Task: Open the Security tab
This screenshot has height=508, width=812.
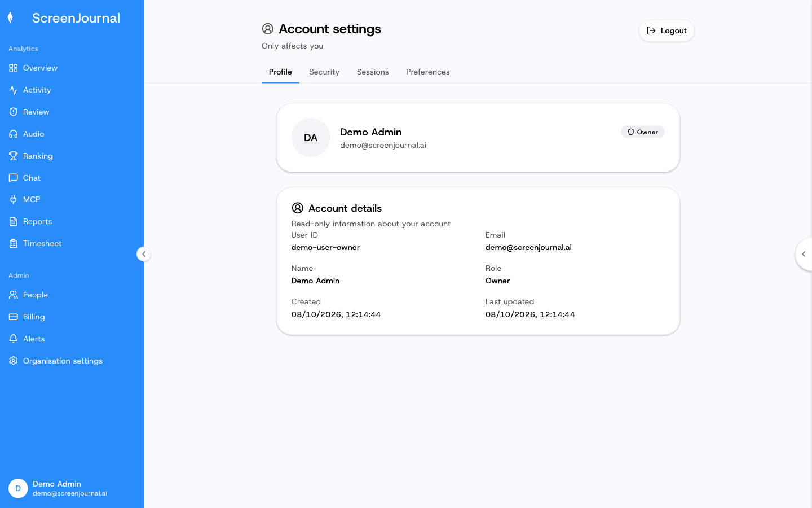Action: (x=324, y=72)
